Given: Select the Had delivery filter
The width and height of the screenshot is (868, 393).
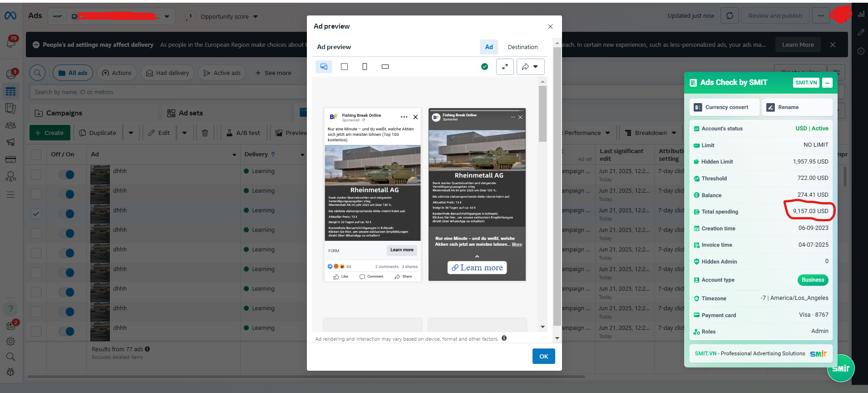Looking at the screenshot, I should pos(168,73).
